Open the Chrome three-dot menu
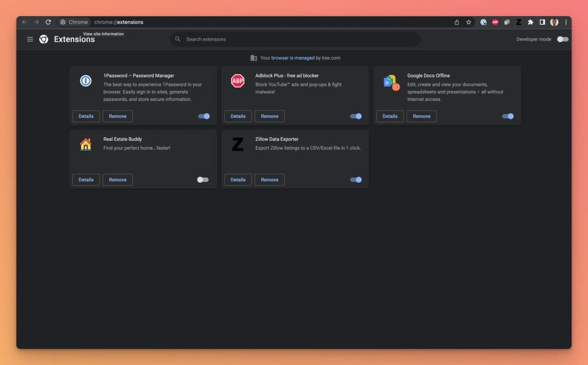 [566, 22]
